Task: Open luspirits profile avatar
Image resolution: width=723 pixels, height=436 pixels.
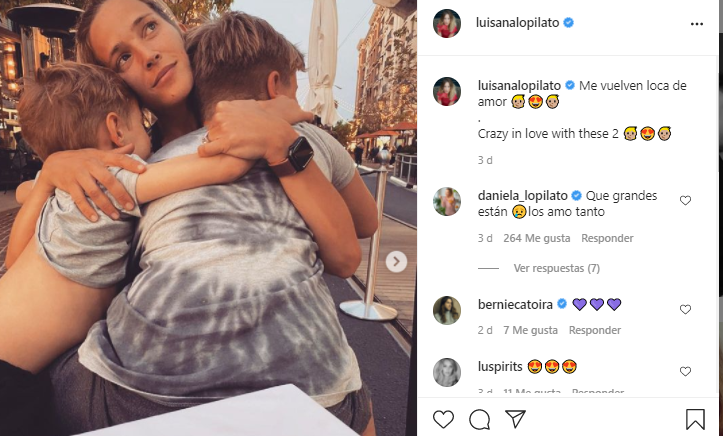Action: tap(447, 372)
